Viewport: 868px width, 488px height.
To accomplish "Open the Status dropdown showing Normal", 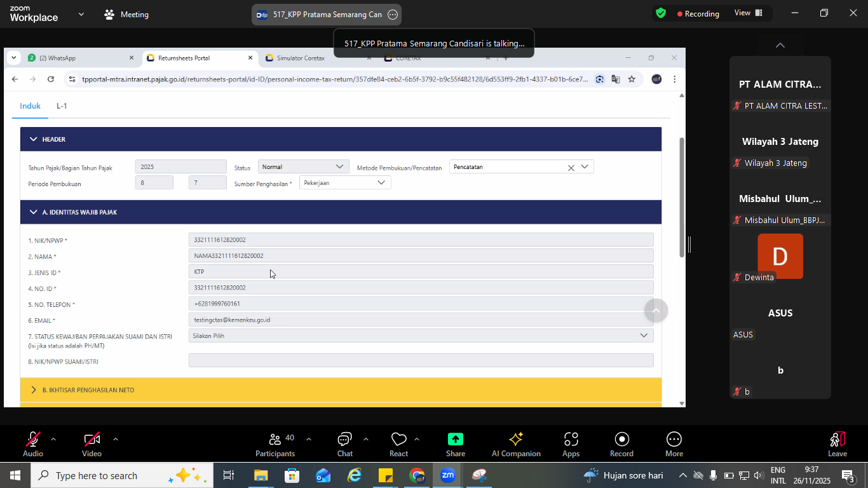I will (x=303, y=167).
